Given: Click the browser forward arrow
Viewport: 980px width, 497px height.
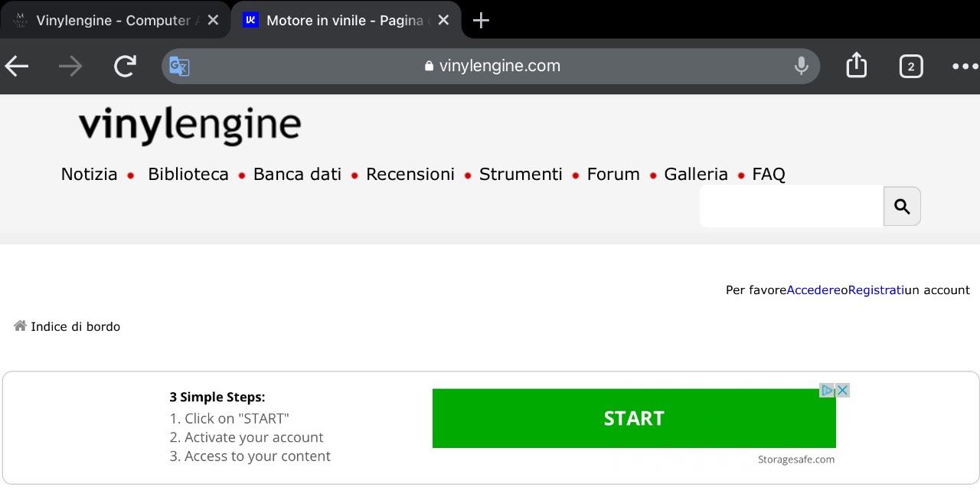Looking at the screenshot, I should tap(70, 67).
